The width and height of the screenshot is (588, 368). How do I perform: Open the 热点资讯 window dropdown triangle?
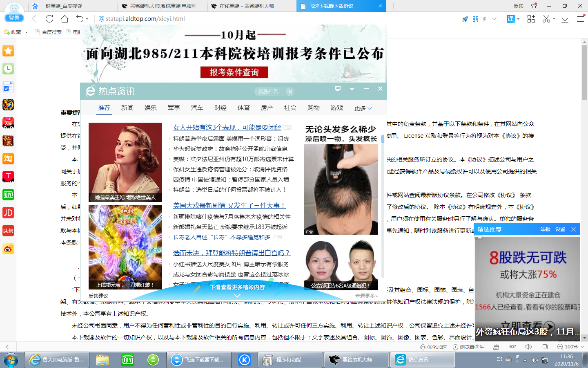[x=352, y=89]
